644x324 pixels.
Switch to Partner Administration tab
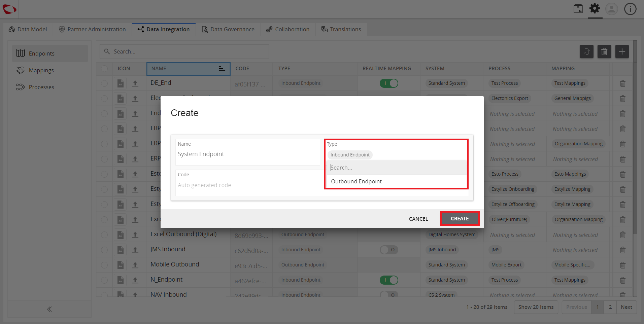pyautogui.click(x=92, y=29)
